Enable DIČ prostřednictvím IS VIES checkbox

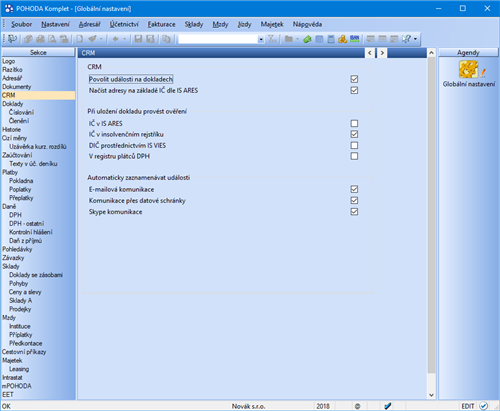pos(354,145)
